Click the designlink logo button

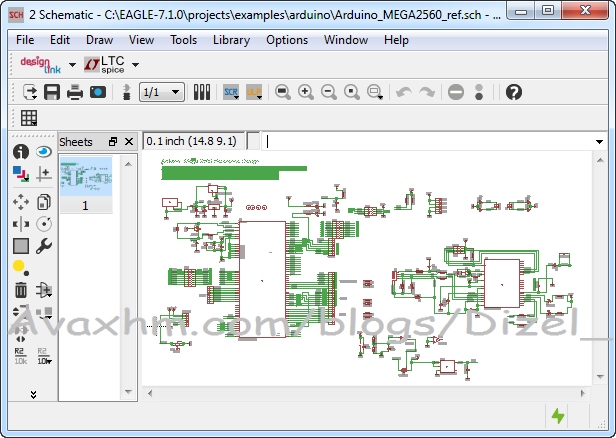point(40,64)
